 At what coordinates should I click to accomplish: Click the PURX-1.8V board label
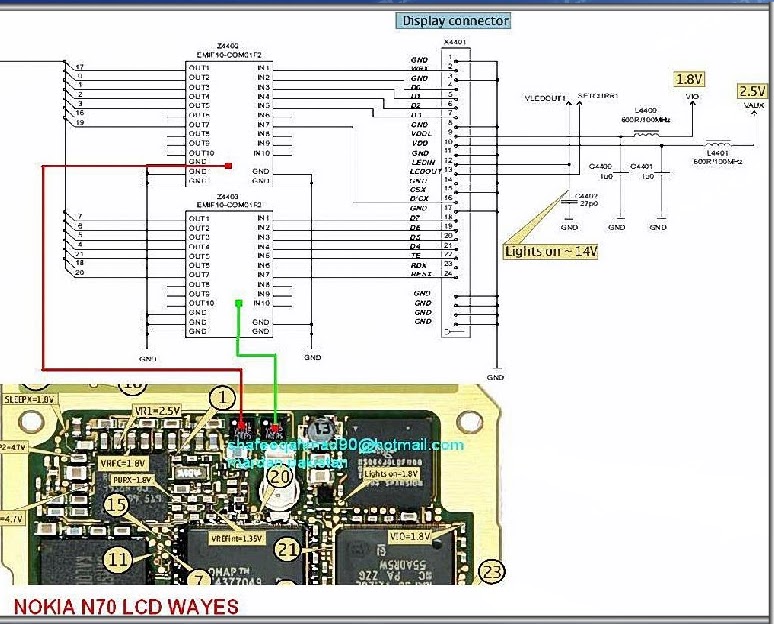[x=131, y=480]
